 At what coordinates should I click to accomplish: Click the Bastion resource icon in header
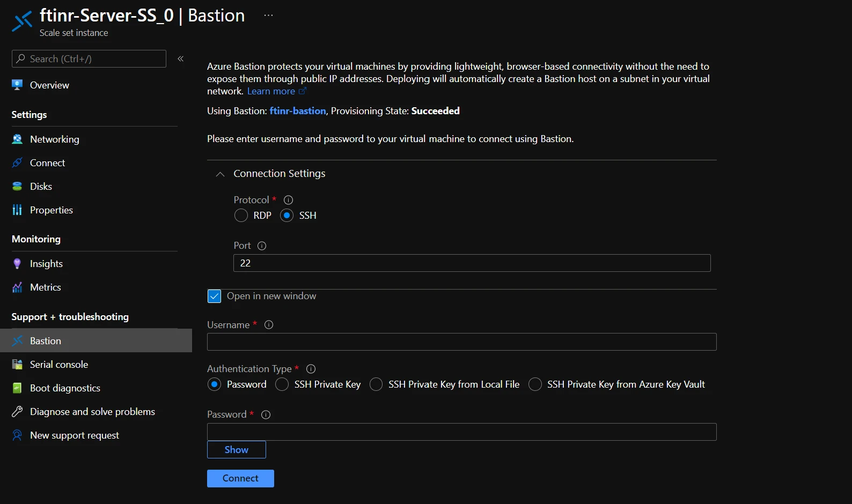(22, 21)
